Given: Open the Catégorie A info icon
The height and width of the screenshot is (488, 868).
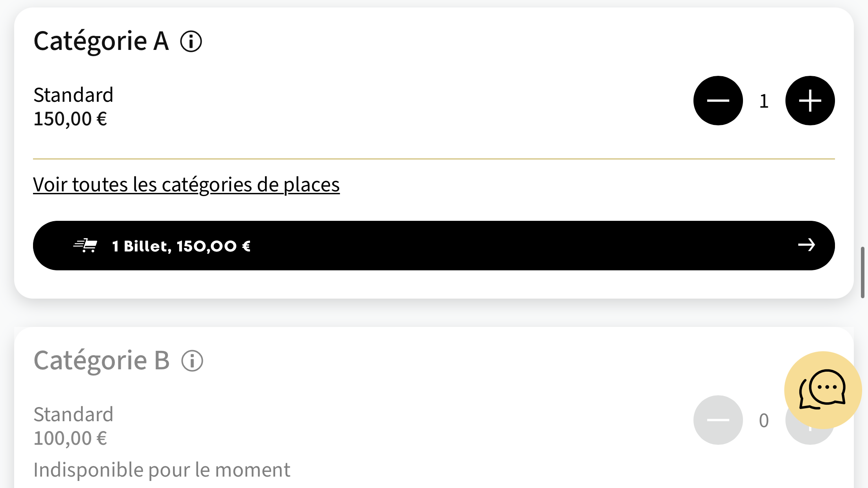Looking at the screenshot, I should [191, 41].
